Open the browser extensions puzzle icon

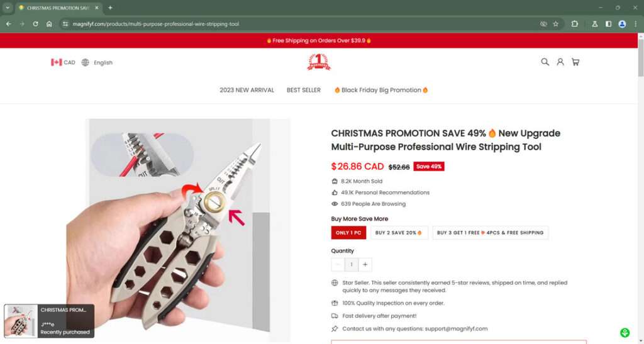575,24
